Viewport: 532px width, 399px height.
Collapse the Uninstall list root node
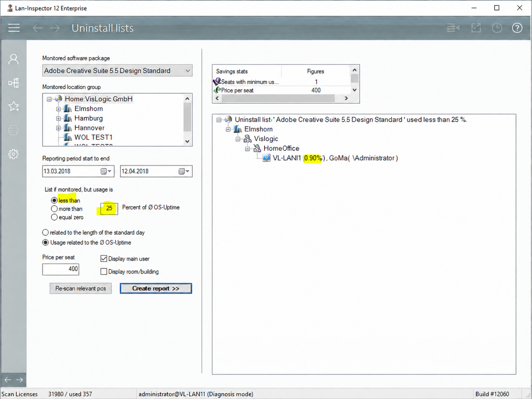pos(219,120)
